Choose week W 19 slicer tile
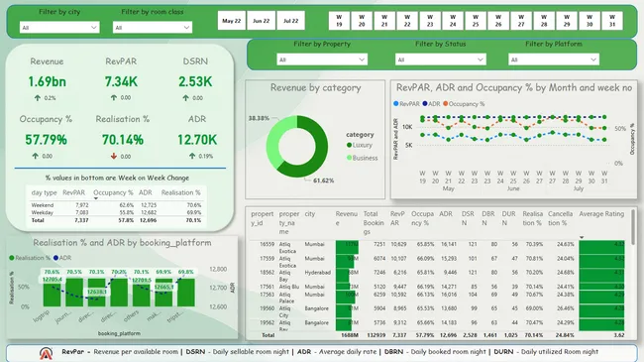The height and width of the screenshot is (362, 644). click(339, 21)
